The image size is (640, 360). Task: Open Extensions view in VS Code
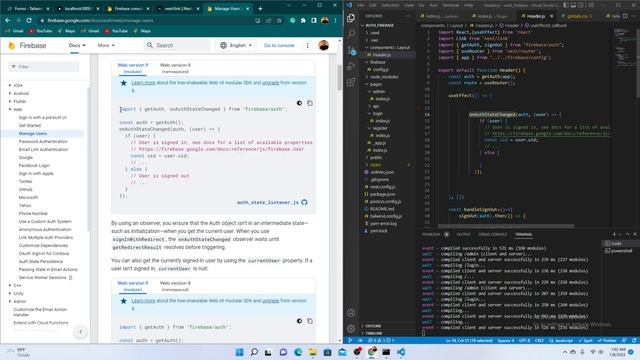pyautogui.click(x=351, y=82)
